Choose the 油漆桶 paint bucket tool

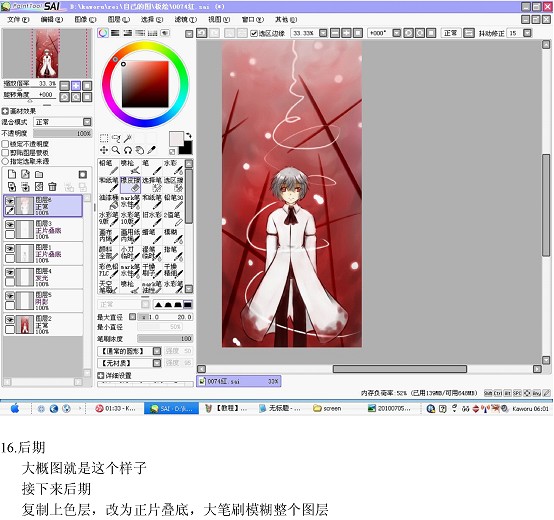coord(108,202)
